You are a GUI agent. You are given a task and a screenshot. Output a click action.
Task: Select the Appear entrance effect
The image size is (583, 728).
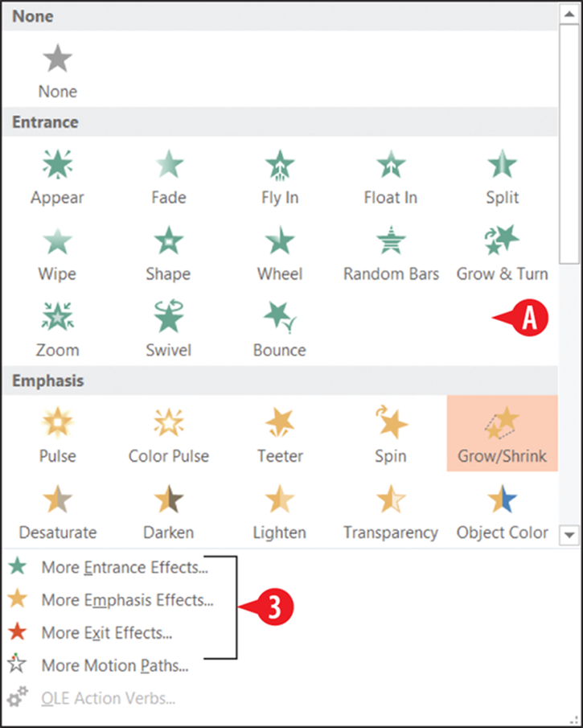click(x=57, y=177)
